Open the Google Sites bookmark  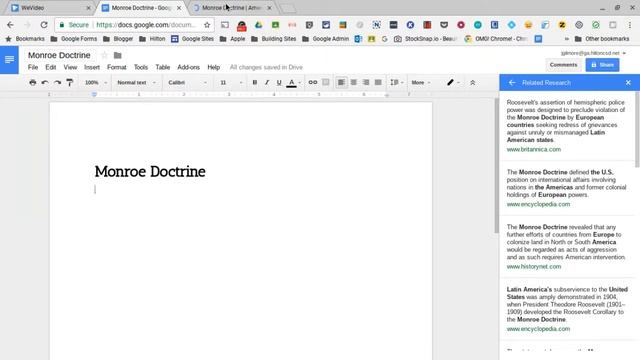[192, 39]
